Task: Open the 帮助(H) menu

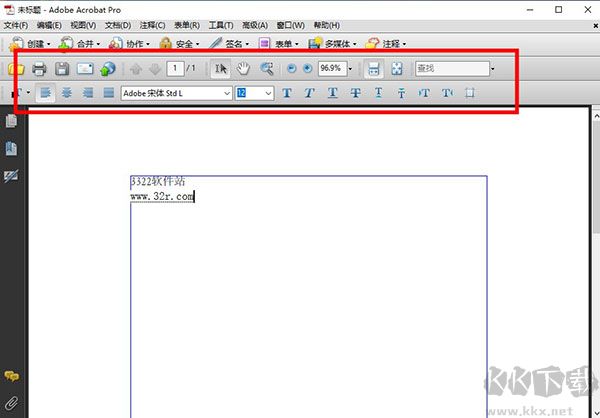Action: point(326,25)
